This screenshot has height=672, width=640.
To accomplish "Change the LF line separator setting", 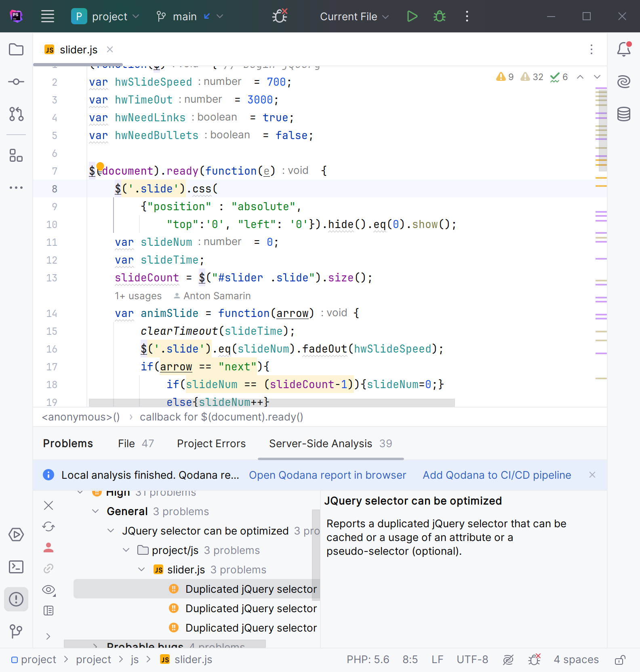I will coord(437,659).
